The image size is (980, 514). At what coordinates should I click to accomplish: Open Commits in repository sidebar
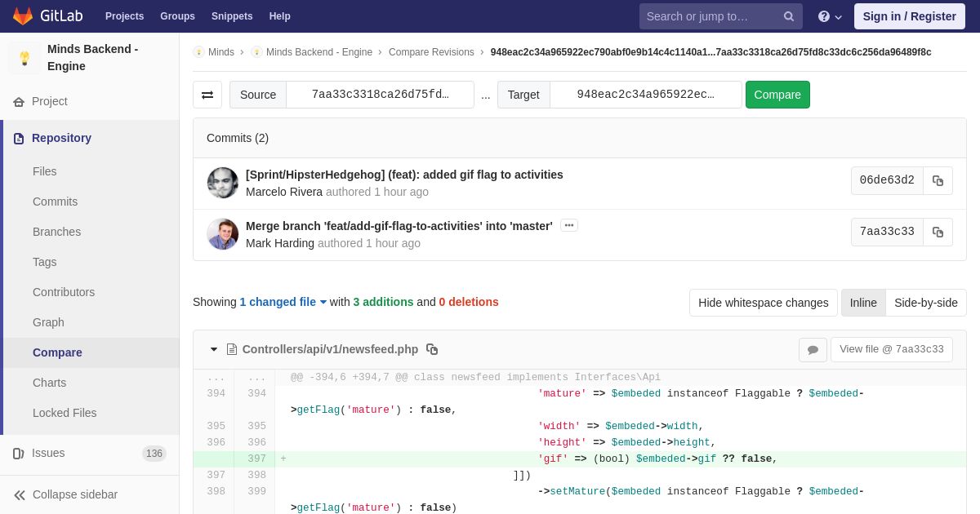(x=56, y=202)
